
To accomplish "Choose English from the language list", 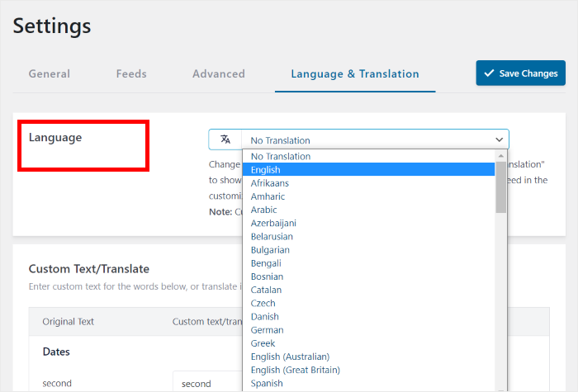I will 266,170.
